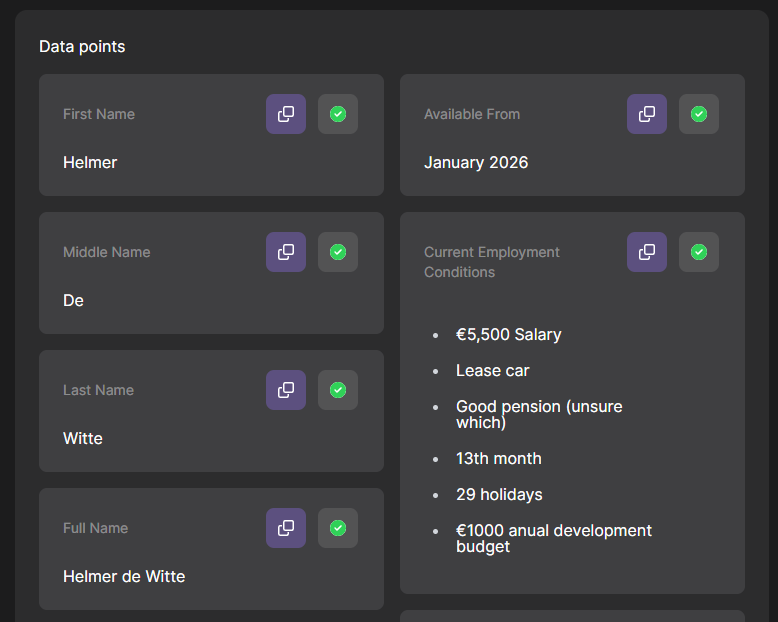Image resolution: width=778 pixels, height=622 pixels.
Task: Select the "January 2026" availability value
Action: [x=476, y=162]
